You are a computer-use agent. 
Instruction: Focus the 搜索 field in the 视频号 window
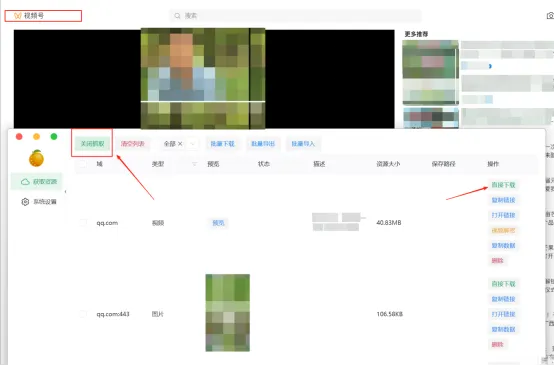[x=296, y=16]
